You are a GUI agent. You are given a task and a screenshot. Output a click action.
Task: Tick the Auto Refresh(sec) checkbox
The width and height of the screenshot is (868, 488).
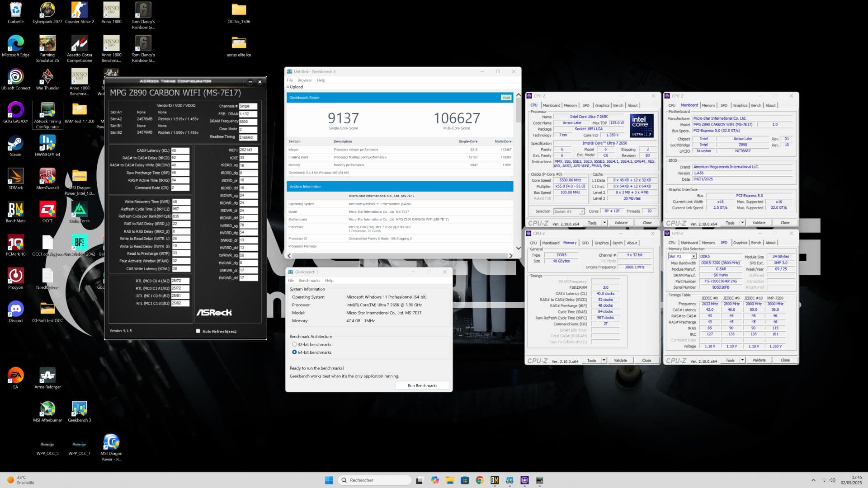198,331
